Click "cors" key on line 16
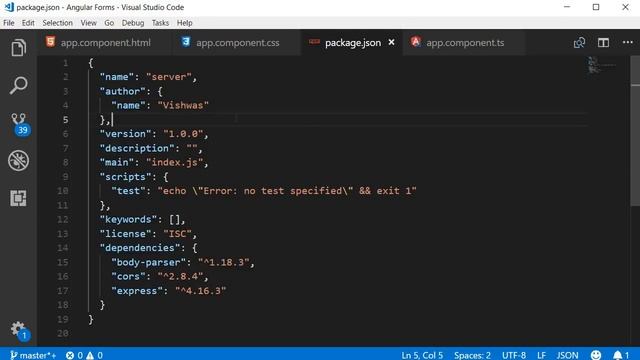 [x=128, y=276]
